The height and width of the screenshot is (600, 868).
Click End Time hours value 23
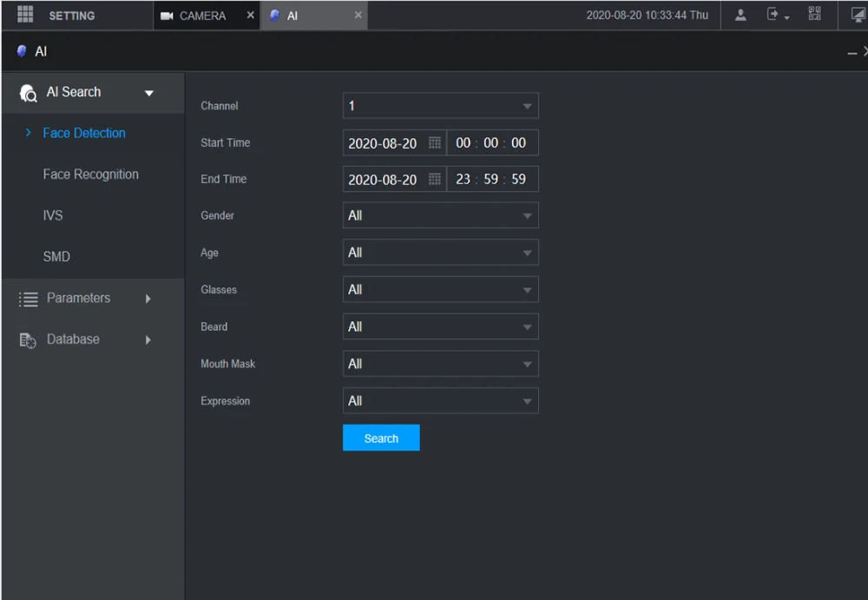point(464,180)
